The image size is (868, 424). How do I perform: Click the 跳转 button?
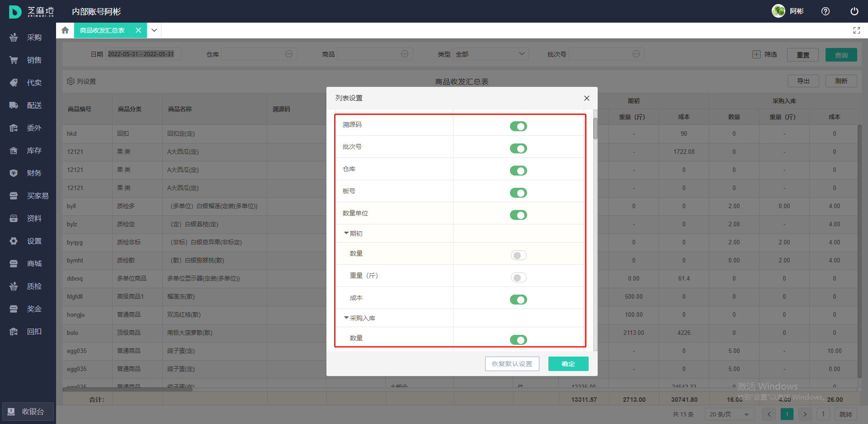tap(846, 414)
